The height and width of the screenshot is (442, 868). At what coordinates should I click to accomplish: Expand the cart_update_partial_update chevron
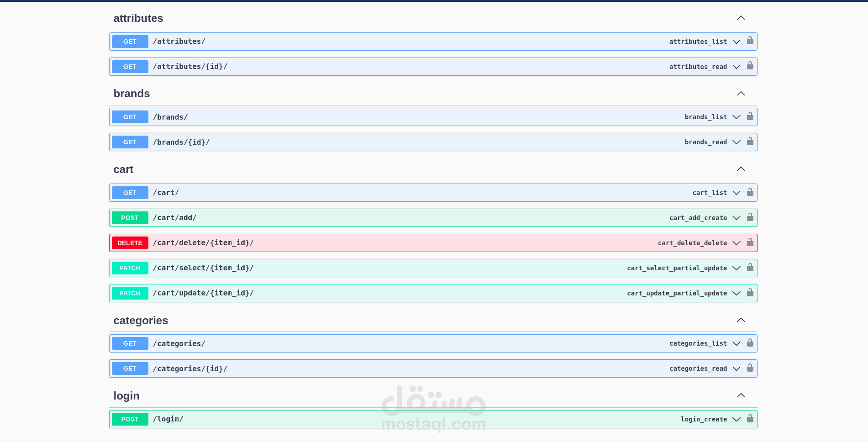[x=736, y=293]
